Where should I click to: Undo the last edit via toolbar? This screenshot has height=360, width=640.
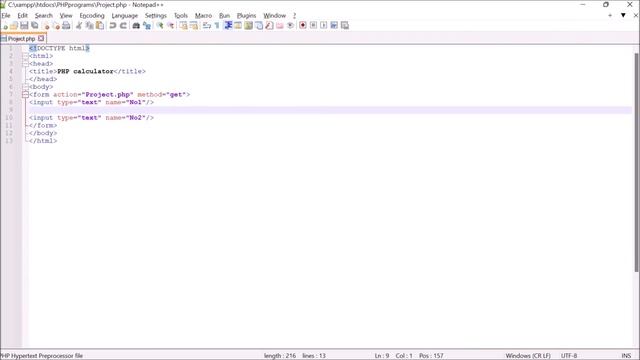(x=113, y=26)
